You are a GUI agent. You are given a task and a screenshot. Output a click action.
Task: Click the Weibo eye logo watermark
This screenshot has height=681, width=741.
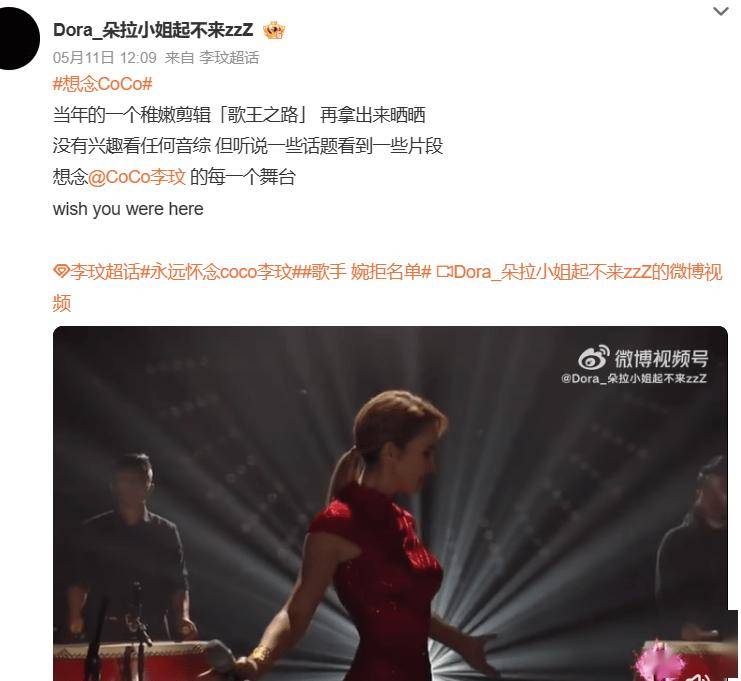point(594,358)
